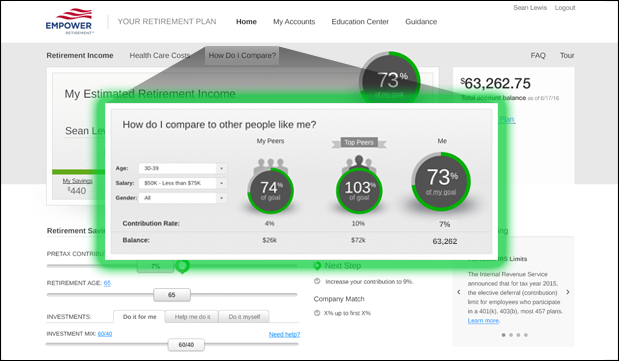Viewport: 619px width, 361px height.
Task: Open the Salary range dropdown
Action: coord(183,183)
